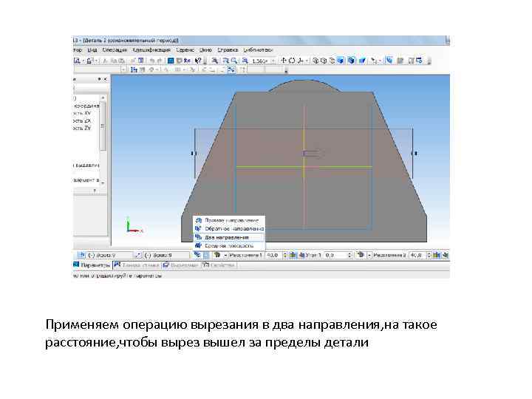Toggle the perspective view icon
Screen dimensions: 532x399
click(x=362, y=61)
